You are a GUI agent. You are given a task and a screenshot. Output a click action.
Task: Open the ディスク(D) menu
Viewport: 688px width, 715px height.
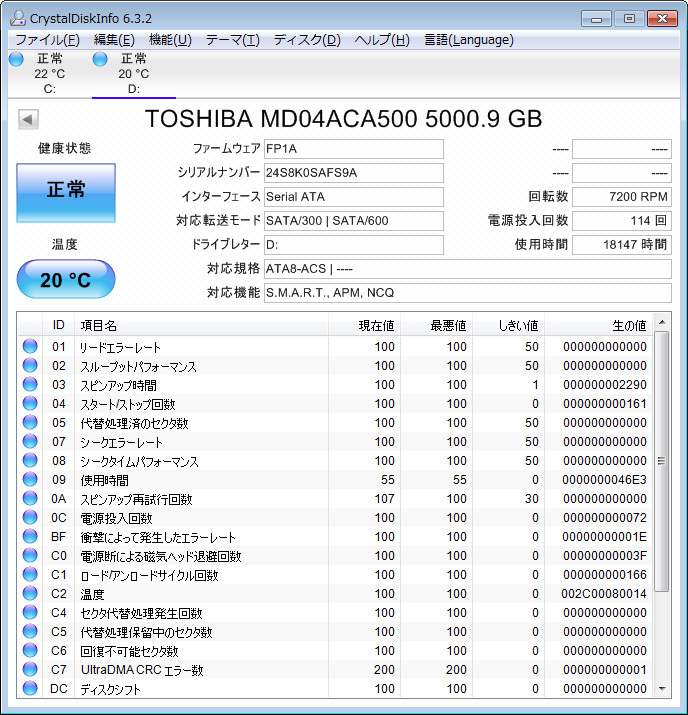click(307, 40)
